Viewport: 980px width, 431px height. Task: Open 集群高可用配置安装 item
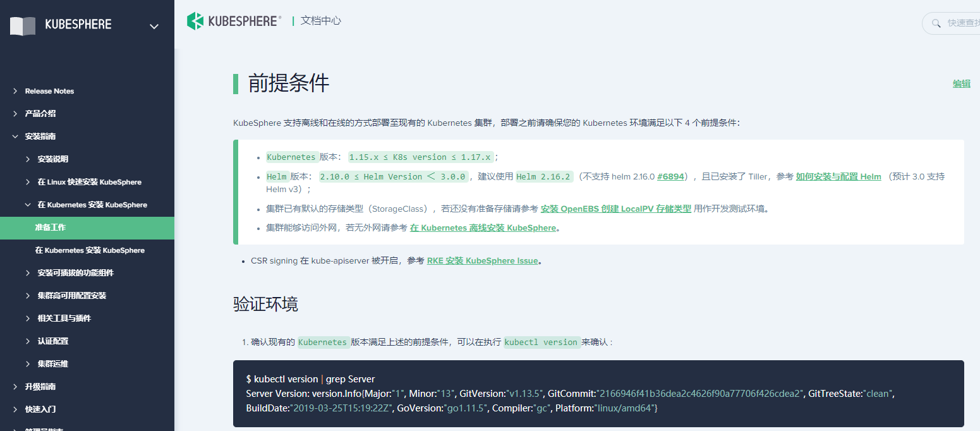[71, 296]
